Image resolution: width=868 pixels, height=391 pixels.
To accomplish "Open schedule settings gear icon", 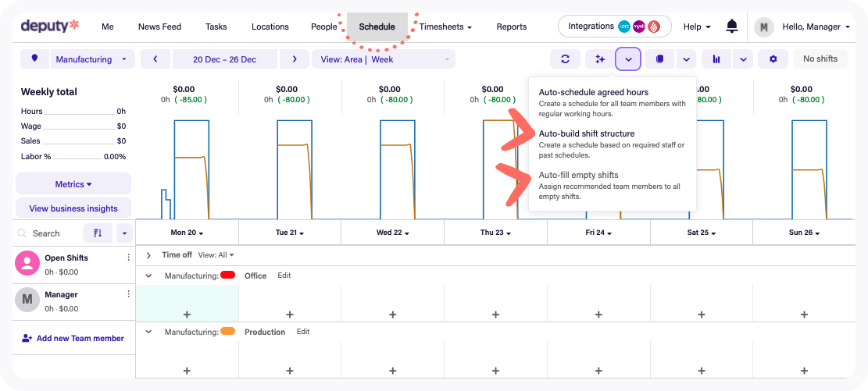I will (773, 59).
